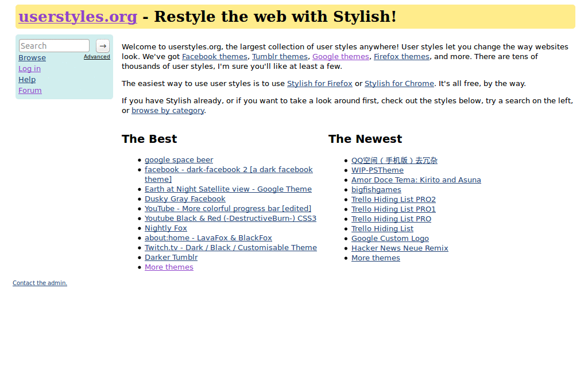Go to Browse in sidebar
Viewport: 588px width, 370px height.
pos(32,58)
